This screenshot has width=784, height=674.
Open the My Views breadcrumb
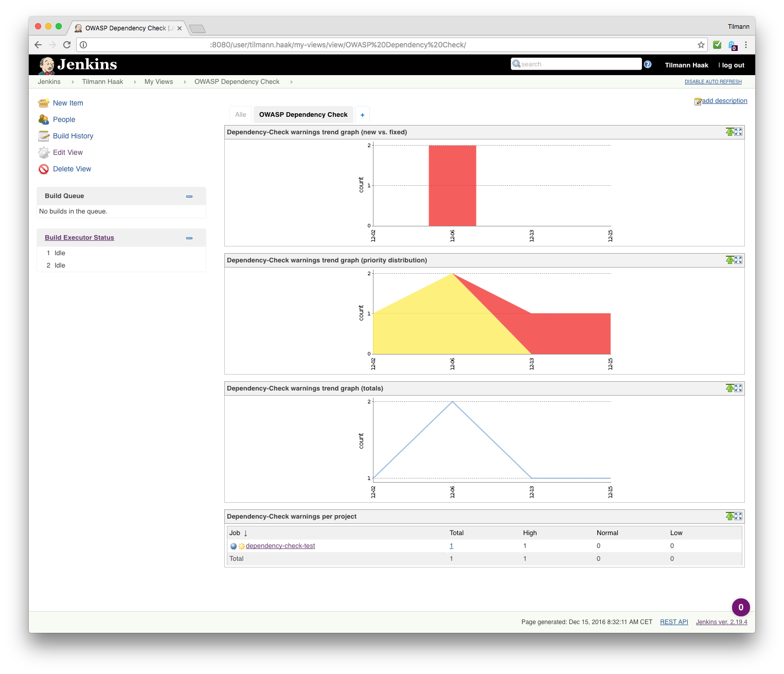coord(159,82)
